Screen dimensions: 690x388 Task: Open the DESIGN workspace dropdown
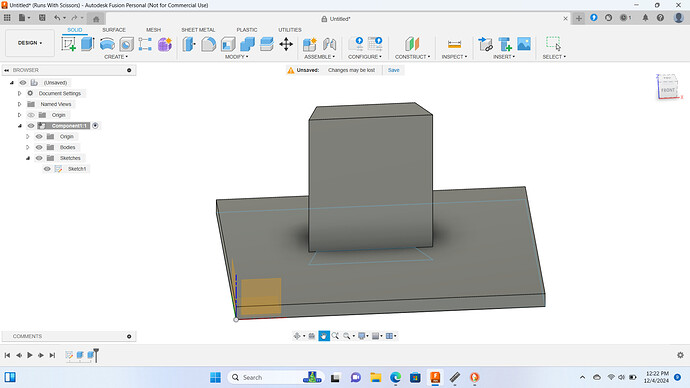pyautogui.click(x=30, y=43)
